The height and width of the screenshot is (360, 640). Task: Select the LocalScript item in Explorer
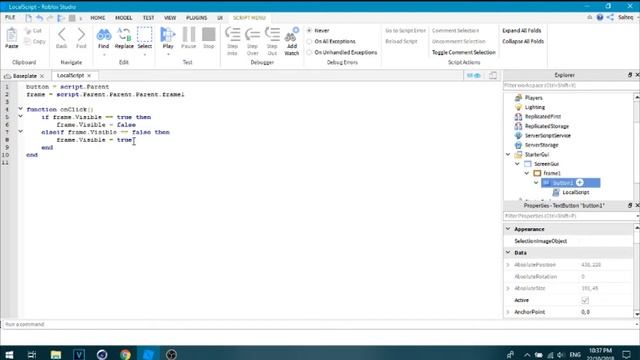(x=576, y=192)
